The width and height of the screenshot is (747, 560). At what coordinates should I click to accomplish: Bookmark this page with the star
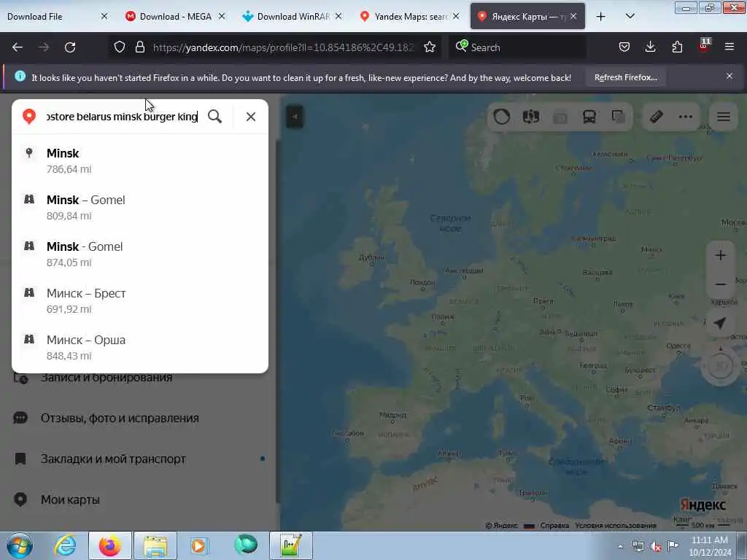430,47
